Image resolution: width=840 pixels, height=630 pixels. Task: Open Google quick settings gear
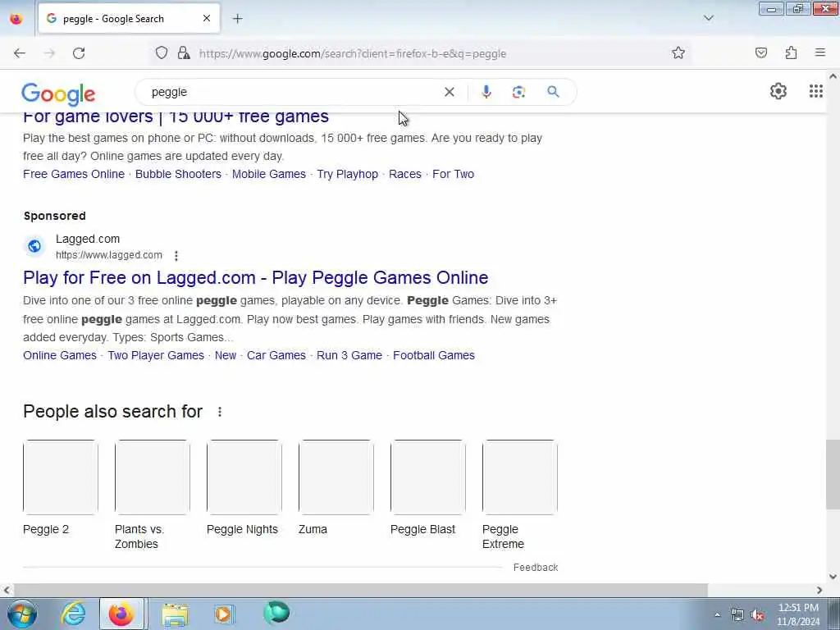778,92
